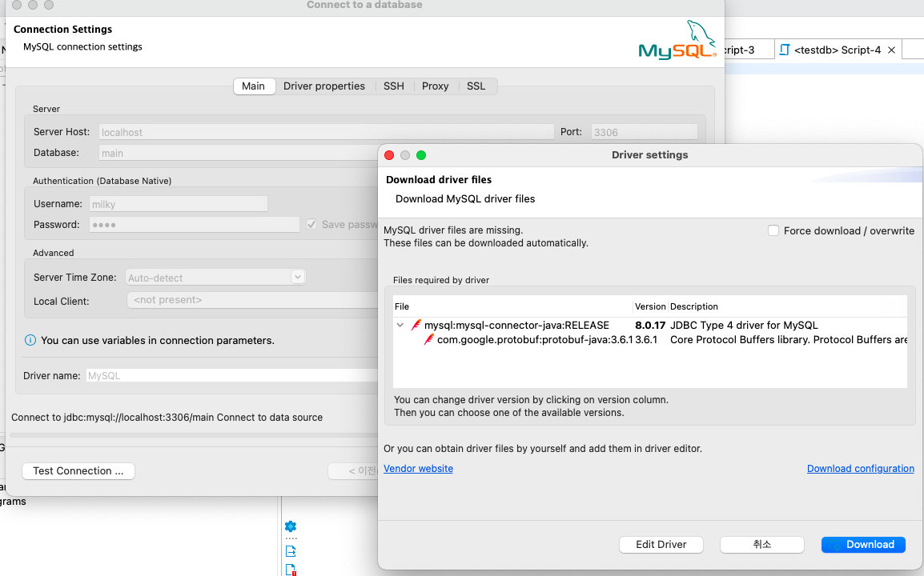
Task: Click the feather icon of mysql-connector-java row
Action: pyautogui.click(x=416, y=325)
